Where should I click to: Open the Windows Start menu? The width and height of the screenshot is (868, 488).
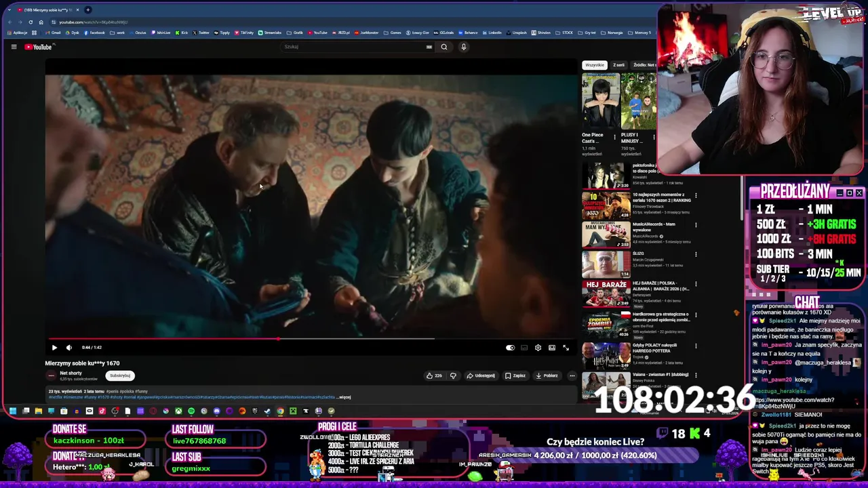(x=13, y=411)
